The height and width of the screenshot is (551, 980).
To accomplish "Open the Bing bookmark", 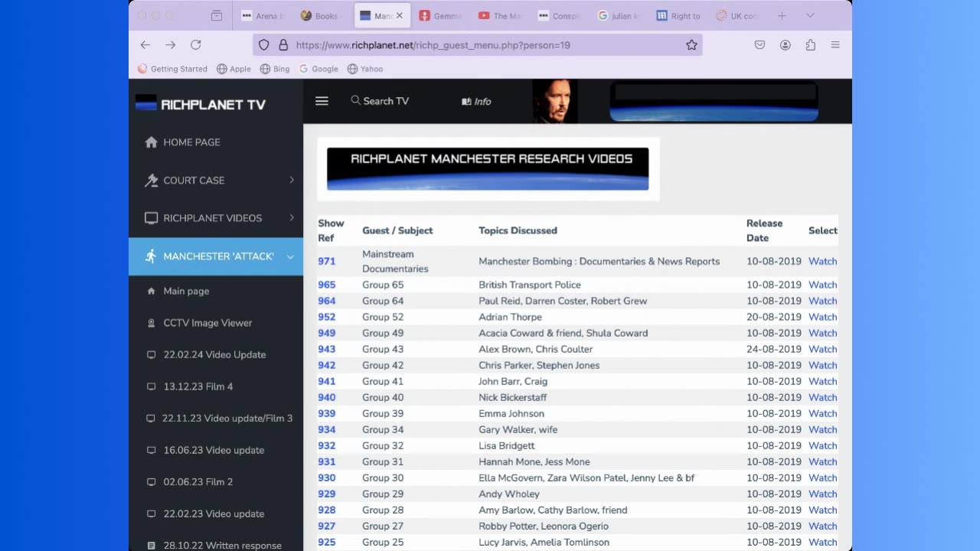I will coord(275,69).
